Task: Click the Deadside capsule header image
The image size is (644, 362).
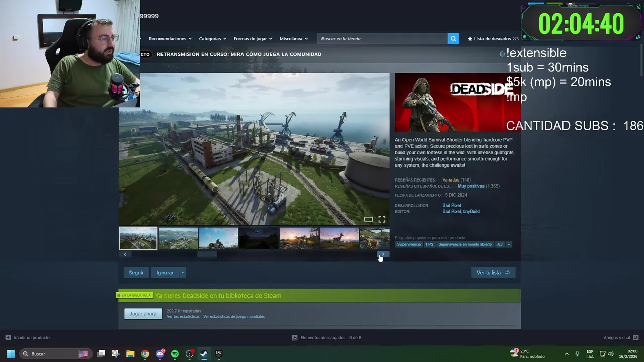Action: tap(457, 103)
